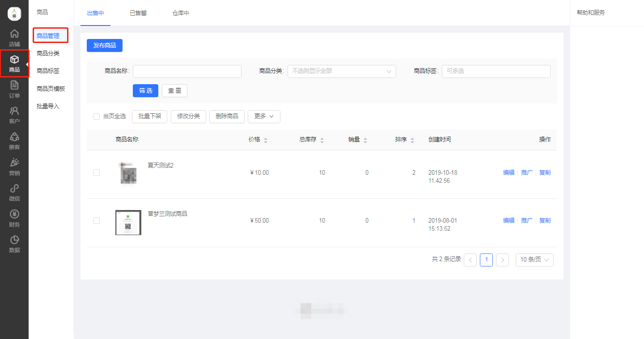Viewport: 644px width, 339px height.
Task: Focus the 商品名称 search input field
Action: click(x=187, y=71)
